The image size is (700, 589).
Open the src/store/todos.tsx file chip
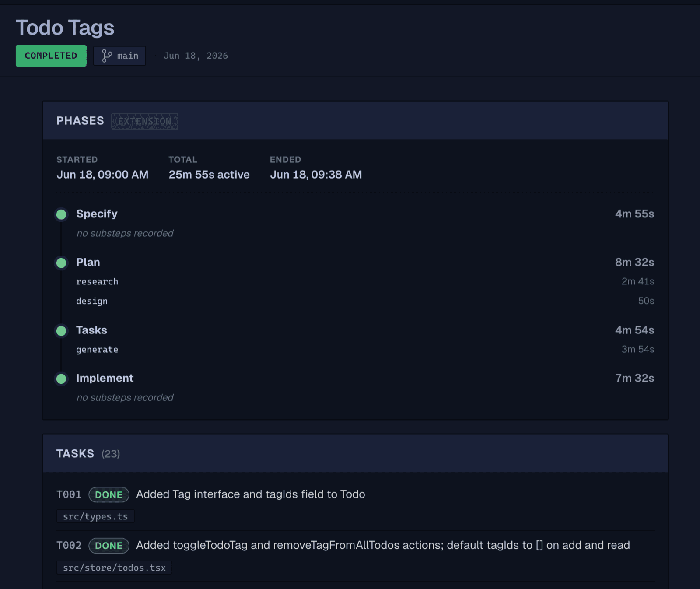(114, 568)
